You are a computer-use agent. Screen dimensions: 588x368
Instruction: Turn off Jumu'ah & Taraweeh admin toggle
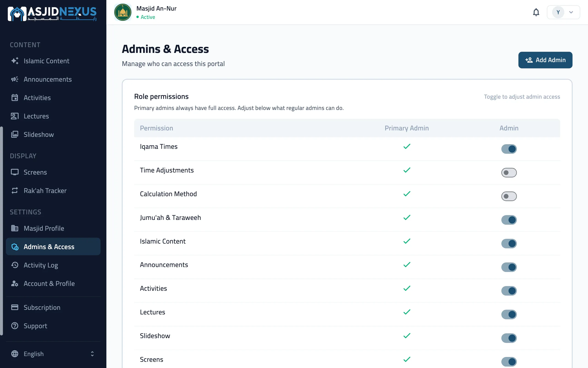509,220
